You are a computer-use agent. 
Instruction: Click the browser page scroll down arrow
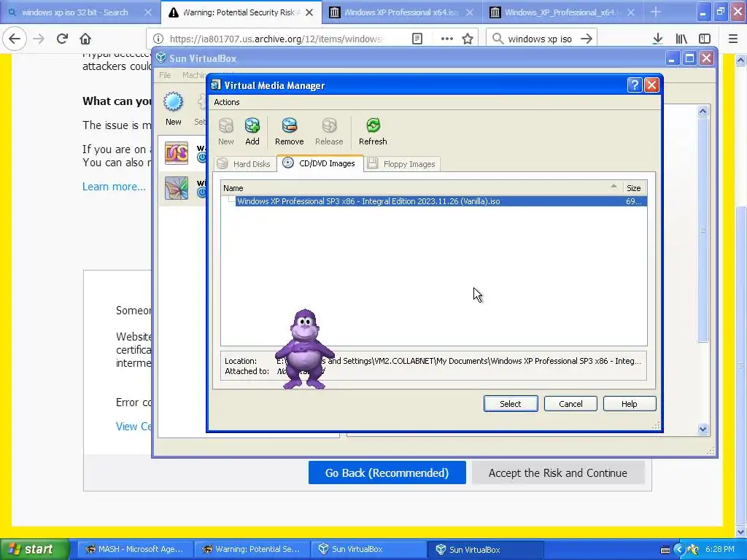click(740, 532)
